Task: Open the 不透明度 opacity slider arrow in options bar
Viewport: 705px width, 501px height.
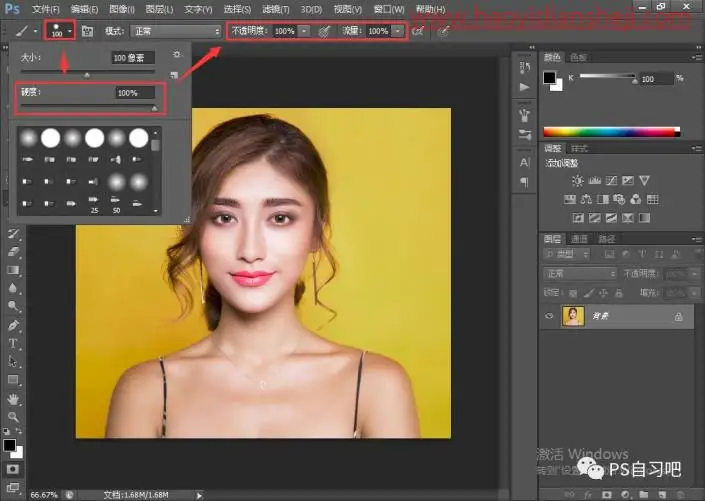Action: tap(304, 31)
